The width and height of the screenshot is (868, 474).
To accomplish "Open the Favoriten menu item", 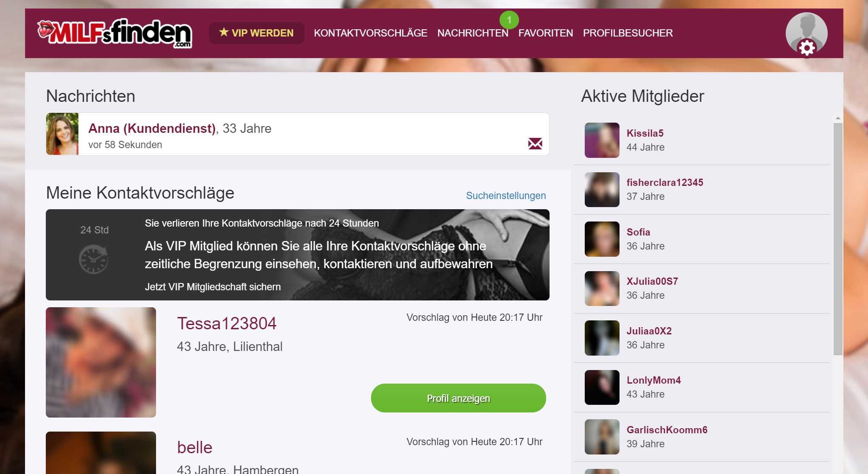I will pos(546,33).
